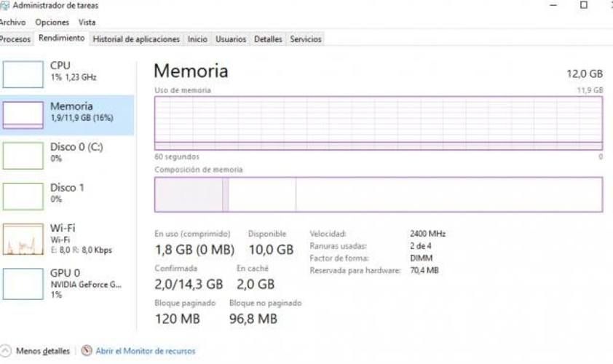The width and height of the screenshot is (613, 364).
Task: Select the CPU mini graph thumbnail
Action: [23, 74]
